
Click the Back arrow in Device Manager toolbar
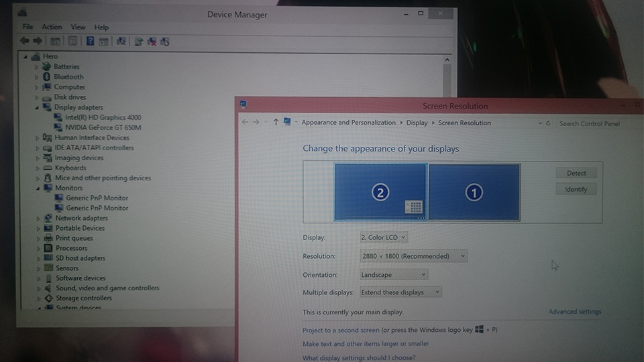(x=25, y=41)
